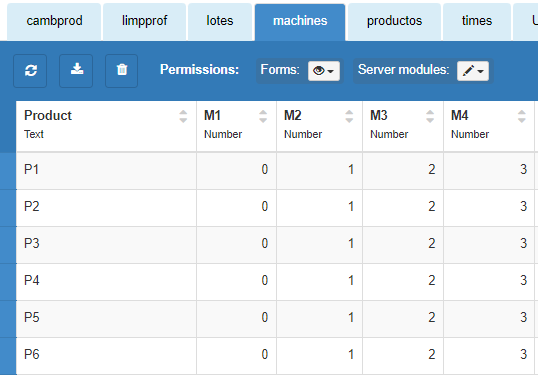
Task: Open the Server modules pencil dropdown
Action: point(473,71)
